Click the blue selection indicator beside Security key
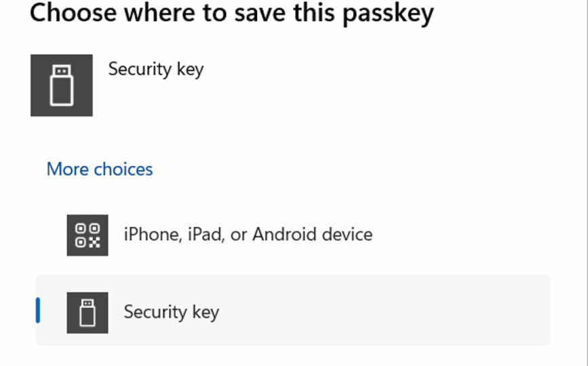 click(38, 310)
